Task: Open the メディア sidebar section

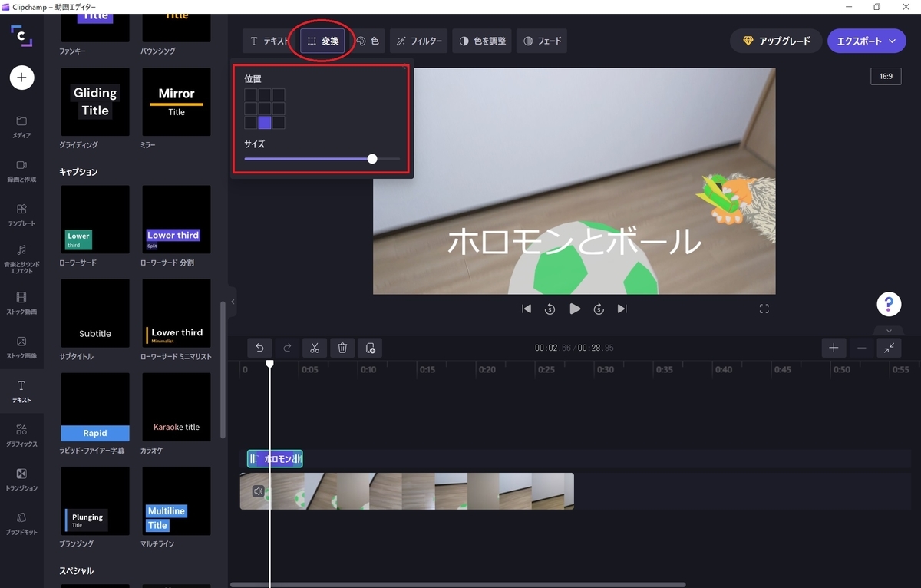Action: (x=21, y=127)
